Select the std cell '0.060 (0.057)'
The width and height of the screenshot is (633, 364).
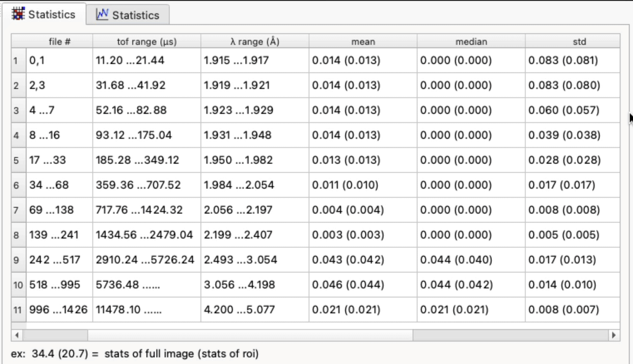click(x=563, y=110)
